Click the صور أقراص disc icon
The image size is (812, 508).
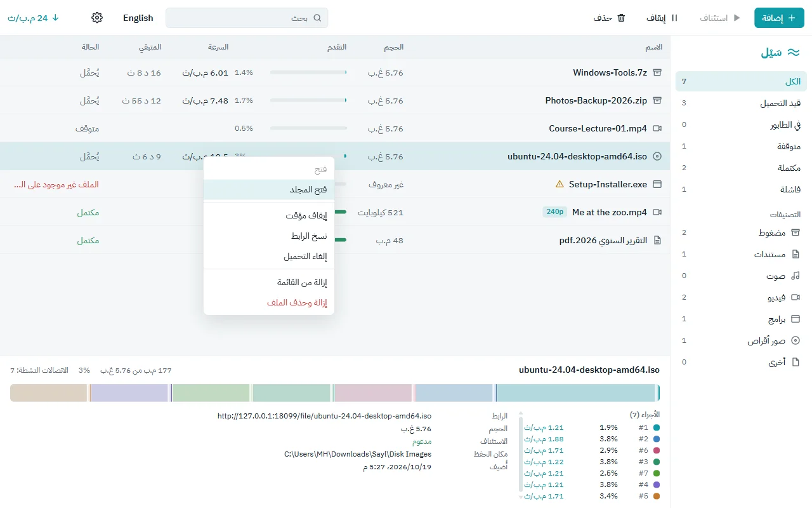pos(796,340)
